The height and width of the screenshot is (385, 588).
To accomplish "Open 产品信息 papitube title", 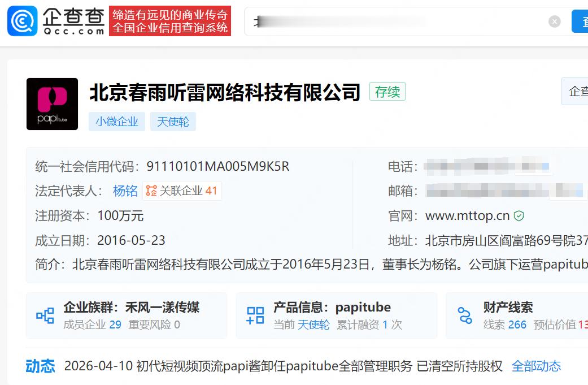I will (x=332, y=308).
